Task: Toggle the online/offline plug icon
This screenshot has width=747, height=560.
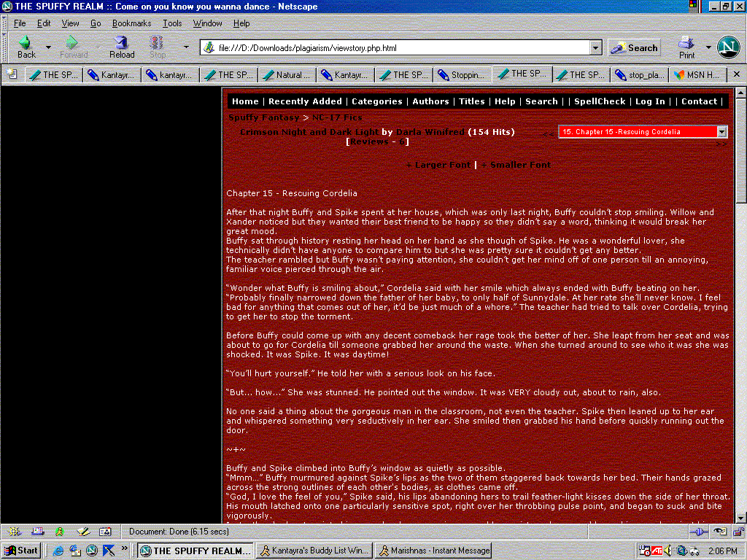Action: tap(699, 532)
